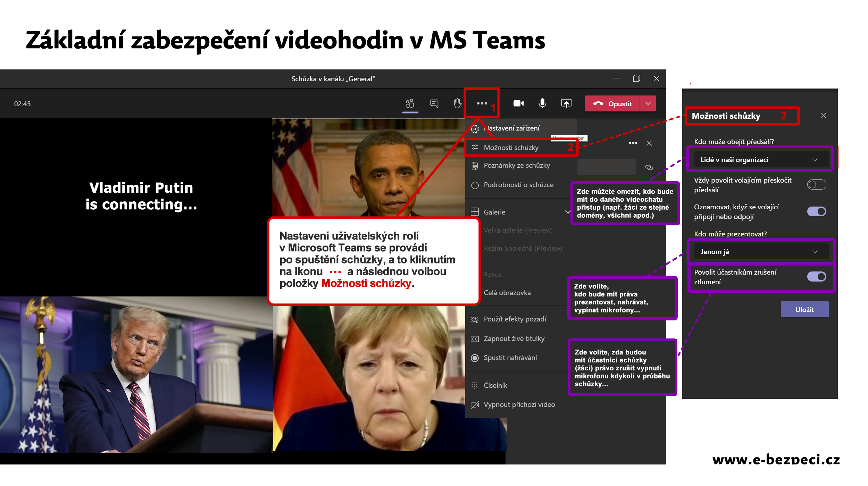Viewport: 868px width, 486px height.
Task: Toggle Oznamovat, když se volající připojí
Action: [x=816, y=211]
